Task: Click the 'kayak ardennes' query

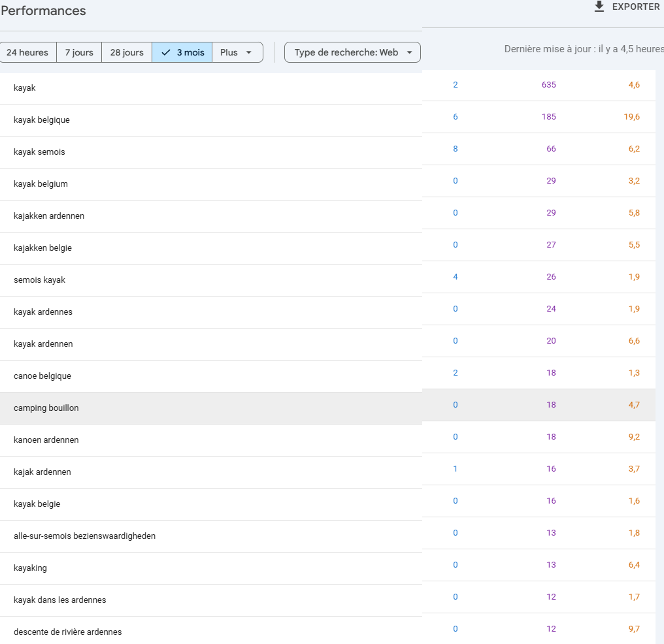Action: point(42,312)
